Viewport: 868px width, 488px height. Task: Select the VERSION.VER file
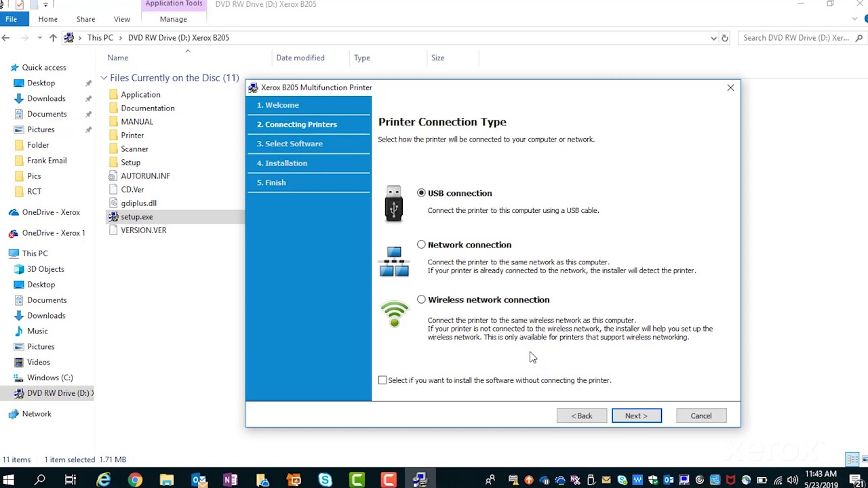[x=143, y=230]
